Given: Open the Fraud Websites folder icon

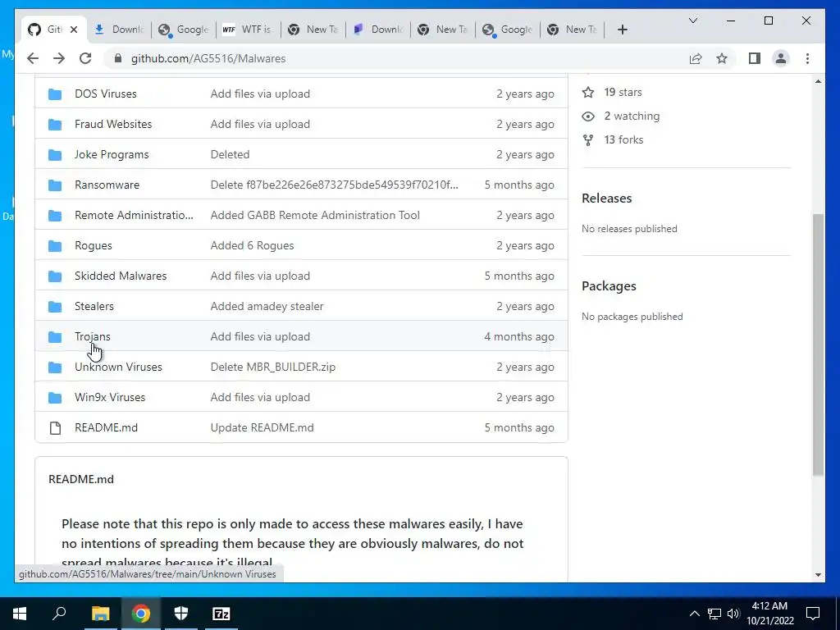Looking at the screenshot, I should pyautogui.click(x=55, y=125).
